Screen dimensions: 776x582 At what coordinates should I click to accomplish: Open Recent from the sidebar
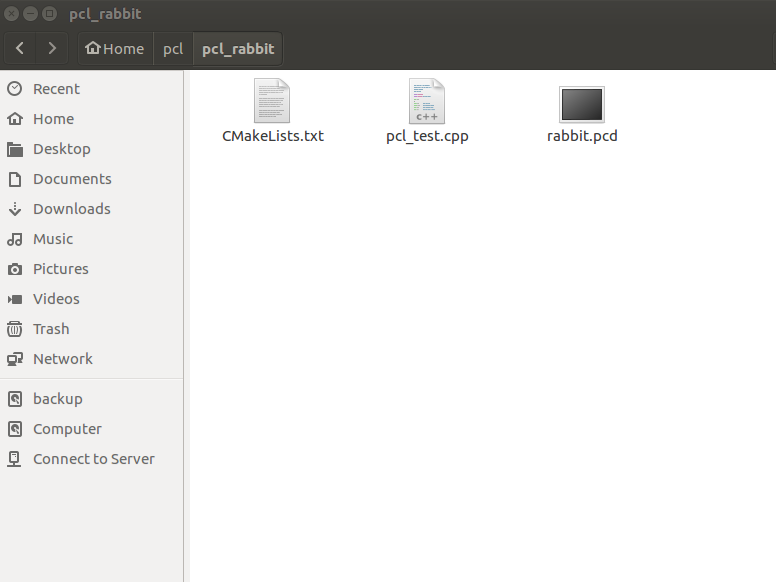(x=92, y=89)
